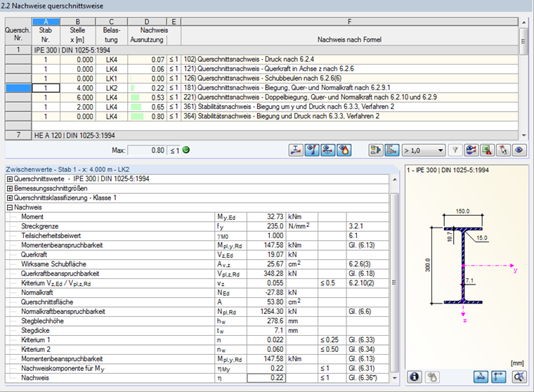The width and height of the screenshot is (534, 392).
Task: Expand Querschnittsklassifizierung - Klasse 1 node
Action: [9, 198]
